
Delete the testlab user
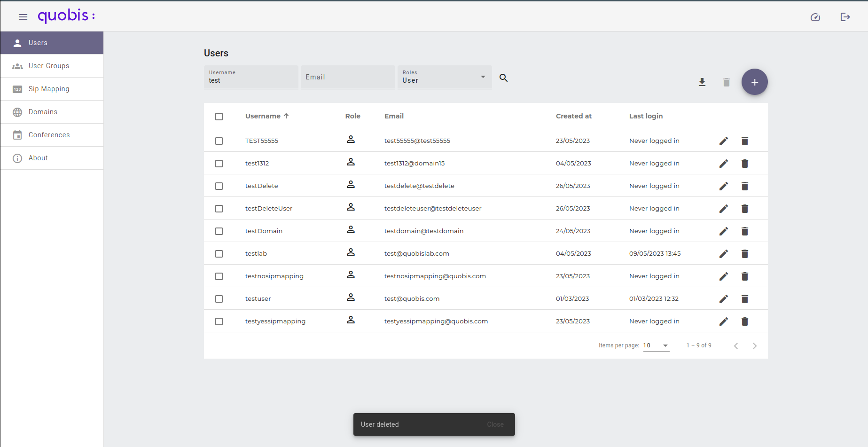pos(745,254)
